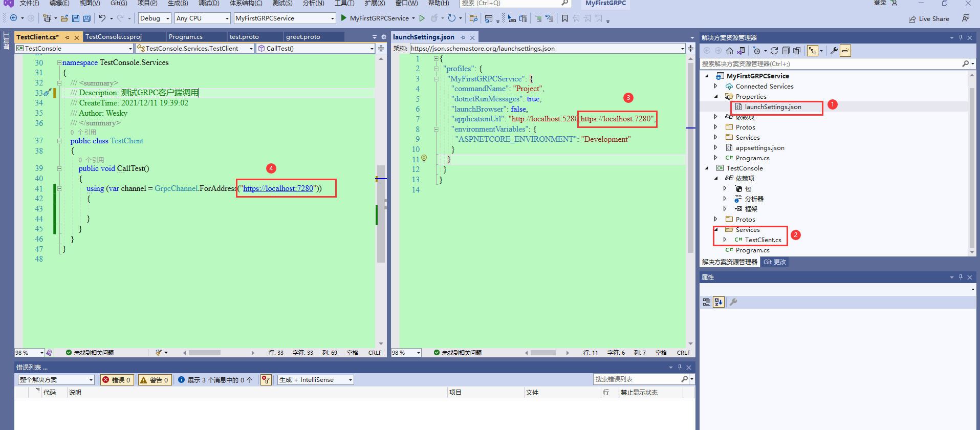The height and width of the screenshot is (430, 980).
Task: Open the Any CPU platform dropdown
Action: point(203,18)
